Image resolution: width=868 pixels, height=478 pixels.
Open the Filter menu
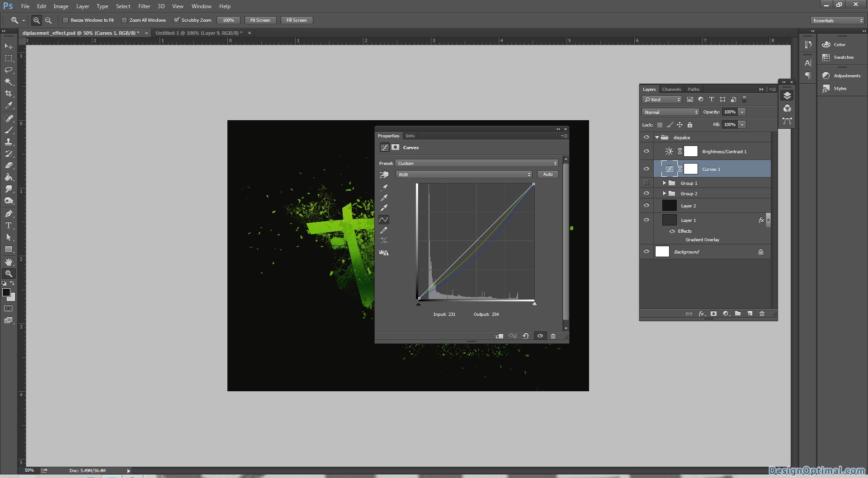pyautogui.click(x=144, y=6)
